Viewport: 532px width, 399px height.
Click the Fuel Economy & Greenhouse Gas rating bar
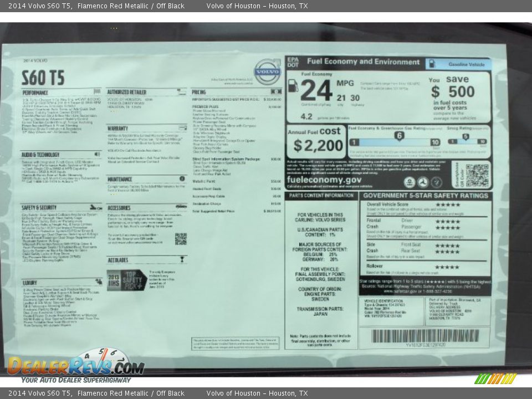(396, 142)
